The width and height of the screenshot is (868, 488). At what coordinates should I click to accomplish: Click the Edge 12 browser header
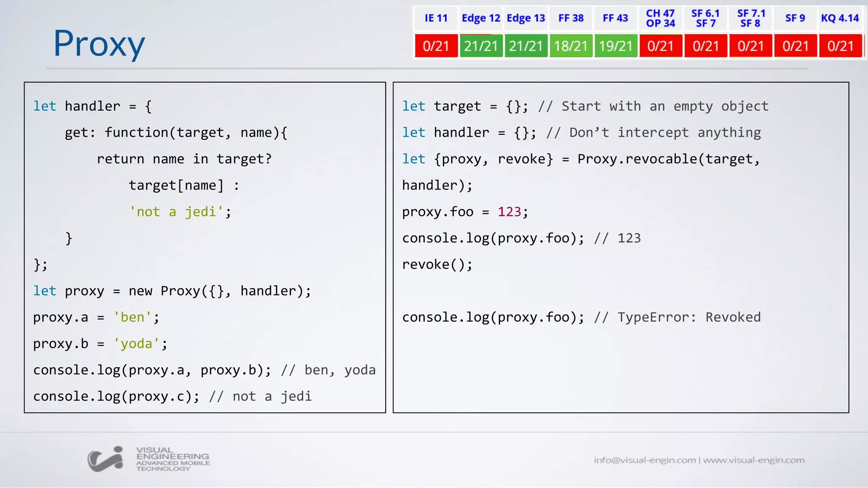tap(481, 18)
